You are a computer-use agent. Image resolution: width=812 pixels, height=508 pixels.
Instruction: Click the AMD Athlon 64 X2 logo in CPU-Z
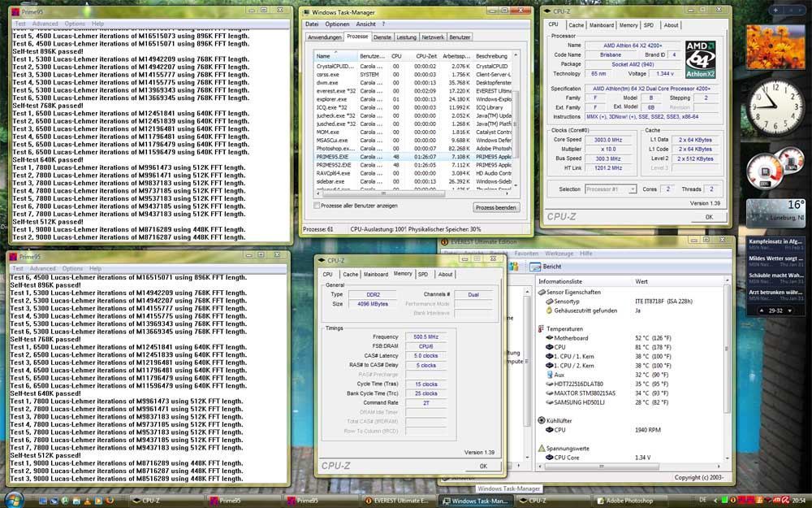700,59
